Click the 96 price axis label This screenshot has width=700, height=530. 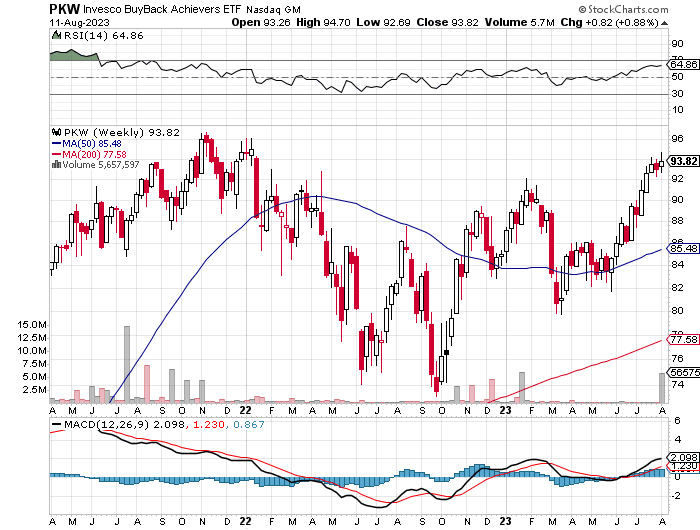(677, 139)
